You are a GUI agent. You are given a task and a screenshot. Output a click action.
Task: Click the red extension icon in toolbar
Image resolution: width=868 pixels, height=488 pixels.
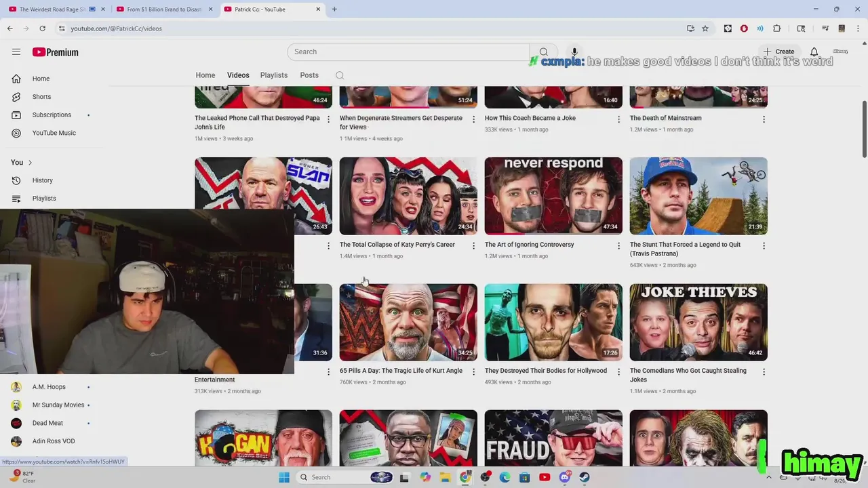click(744, 28)
